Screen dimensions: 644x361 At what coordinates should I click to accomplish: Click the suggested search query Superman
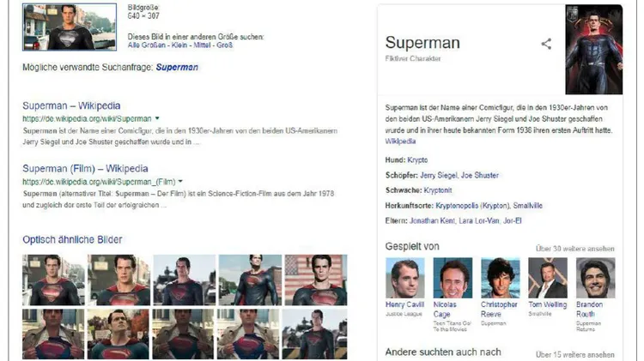(177, 67)
